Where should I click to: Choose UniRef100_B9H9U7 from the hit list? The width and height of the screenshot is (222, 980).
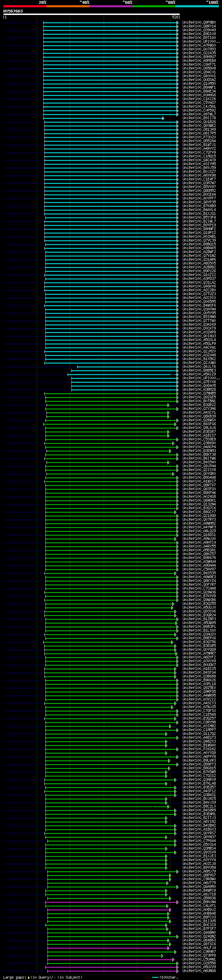click(199, 57)
